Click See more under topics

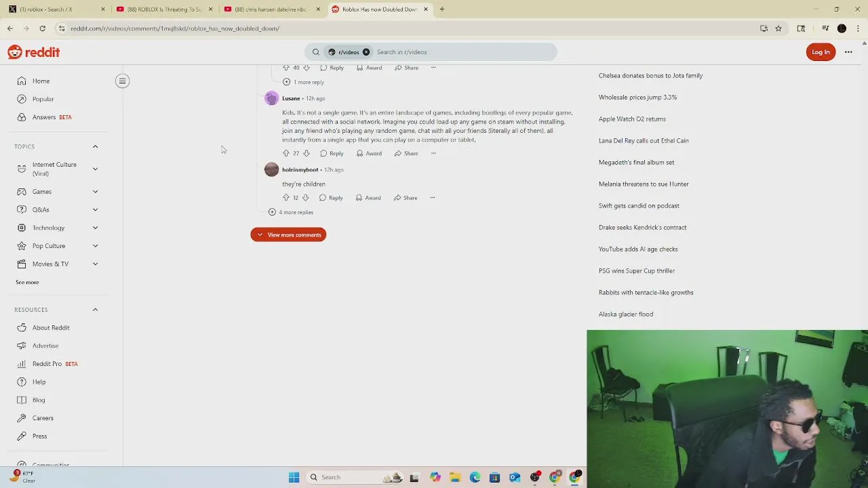(27, 283)
